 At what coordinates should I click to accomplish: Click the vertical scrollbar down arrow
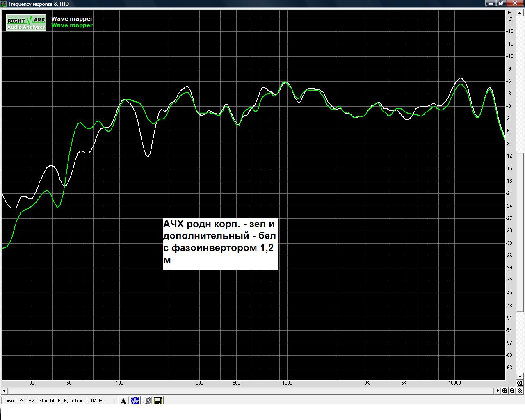click(520, 376)
